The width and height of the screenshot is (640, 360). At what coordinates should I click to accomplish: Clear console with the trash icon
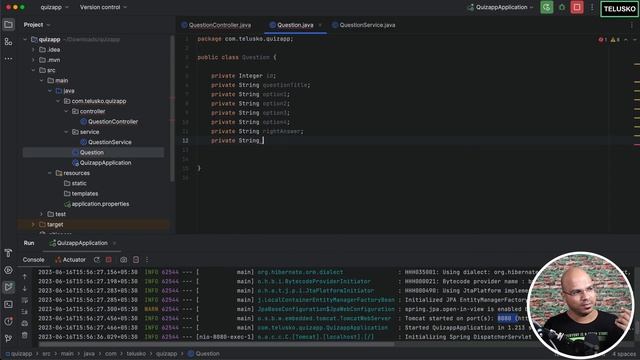tap(24, 336)
